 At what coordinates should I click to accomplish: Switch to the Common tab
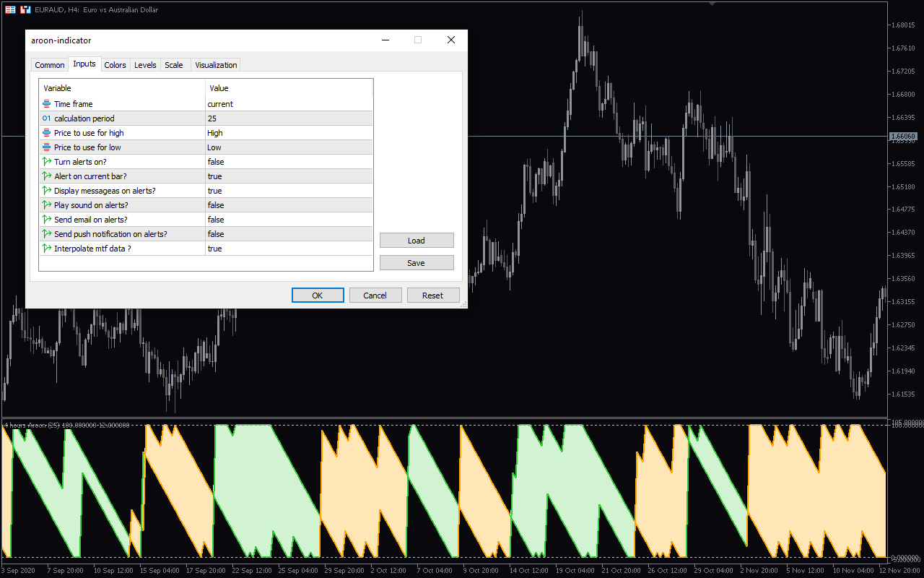(49, 65)
